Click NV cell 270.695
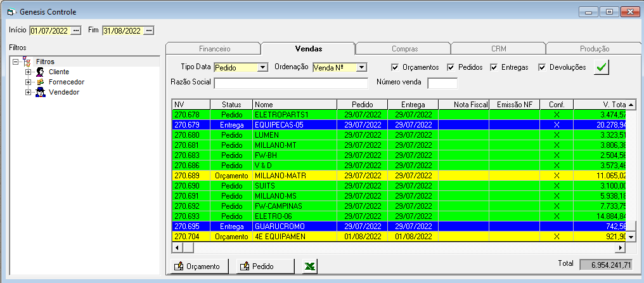 pos(191,227)
